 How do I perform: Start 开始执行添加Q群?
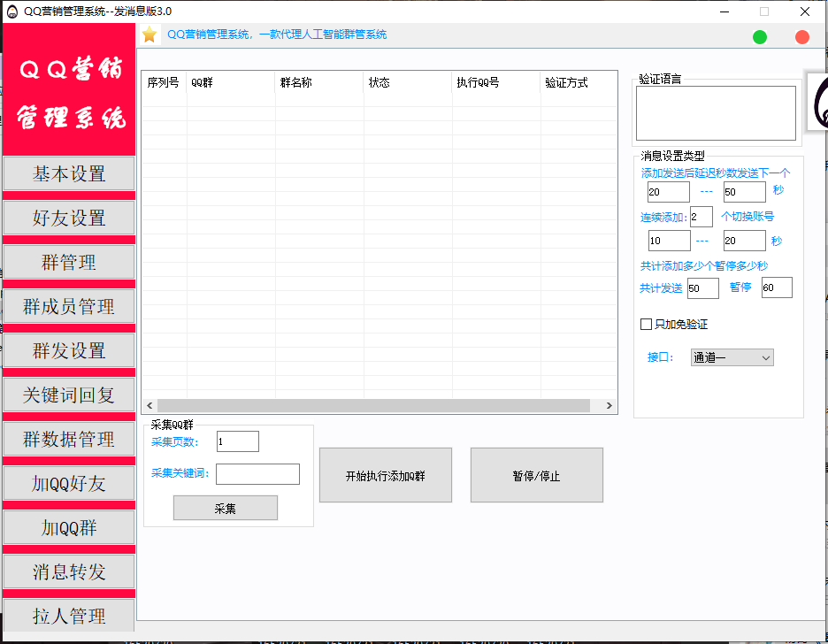pos(386,475)
